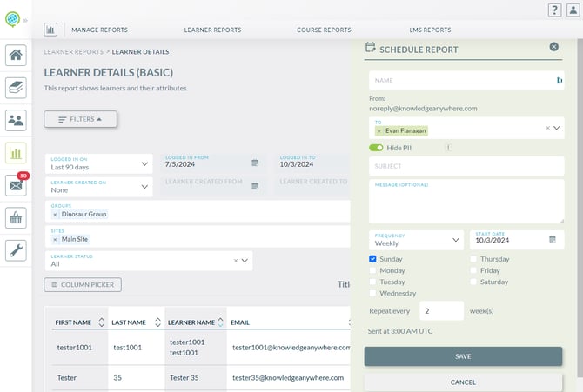Screen dimensions: 583x392
Task: Open the mail icon with notification badge
Action: (x=16, y=185)
